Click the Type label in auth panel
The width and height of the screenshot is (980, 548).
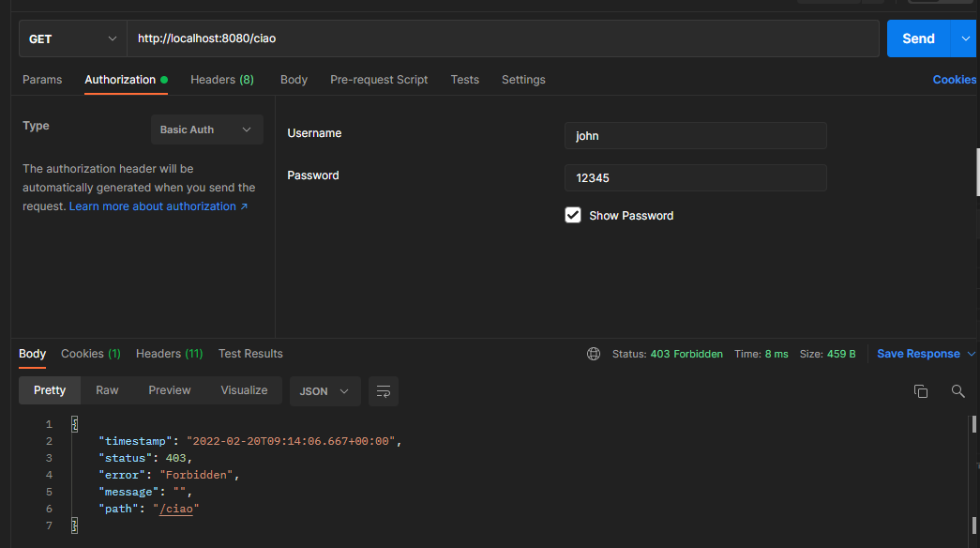click(x=36, y=126)
